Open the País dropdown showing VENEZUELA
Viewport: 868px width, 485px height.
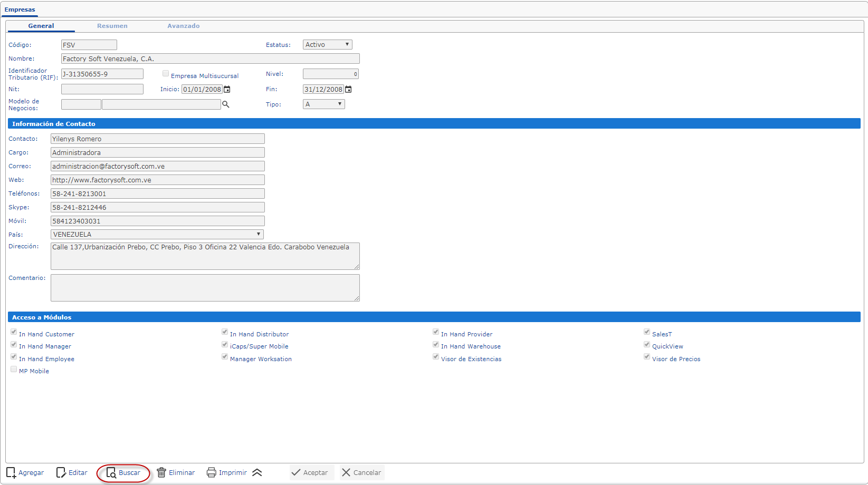coord(157,235)
